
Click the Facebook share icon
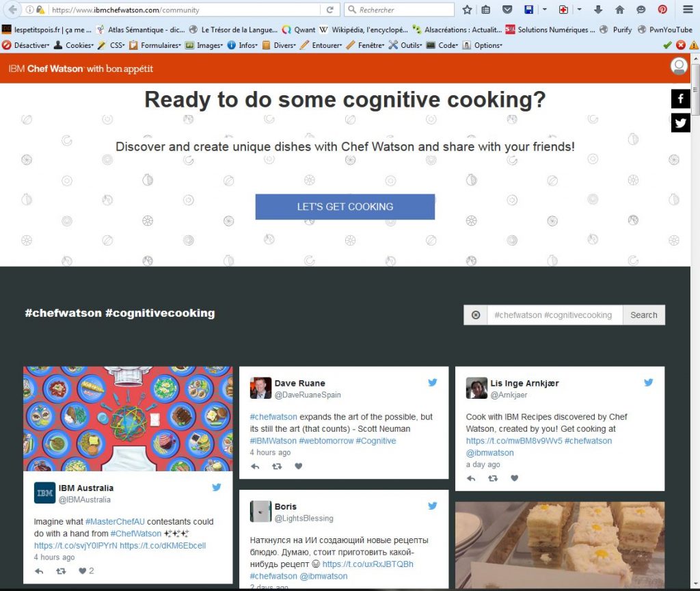tap(680, 99)
